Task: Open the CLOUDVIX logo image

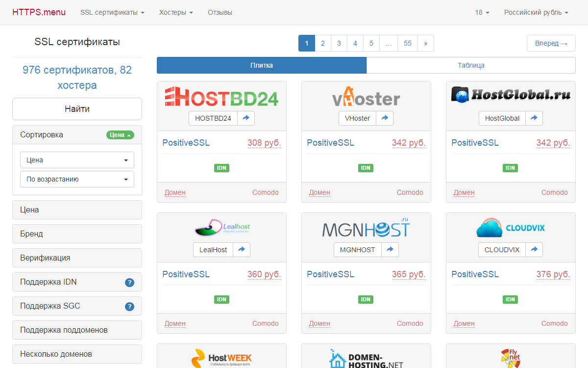Action: click(511, 228)
